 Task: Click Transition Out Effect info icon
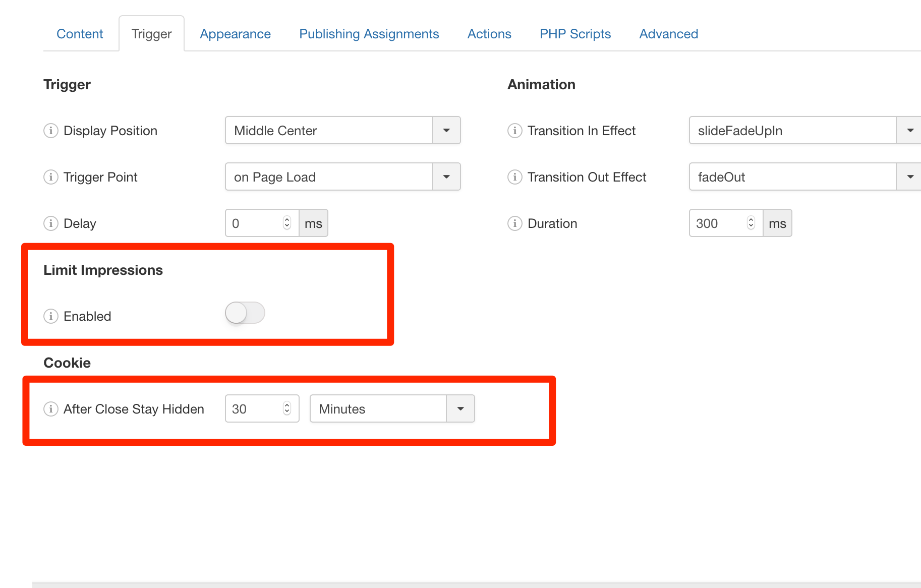point(514,177)
